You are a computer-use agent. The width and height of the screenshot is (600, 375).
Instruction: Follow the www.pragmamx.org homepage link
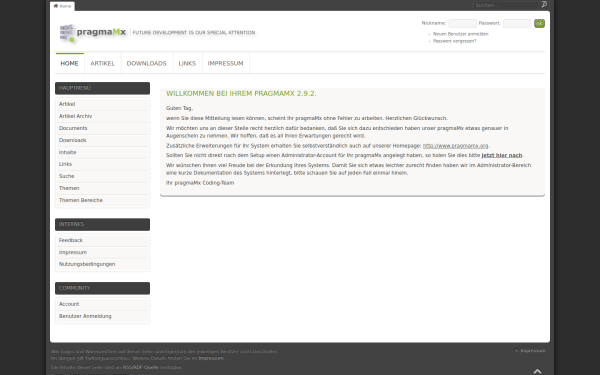pos(455,146)
